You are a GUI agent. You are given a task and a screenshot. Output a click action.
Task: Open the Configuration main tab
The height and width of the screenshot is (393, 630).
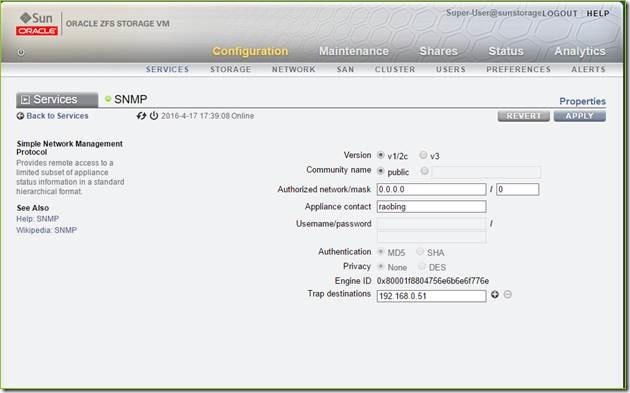(250, 51)
